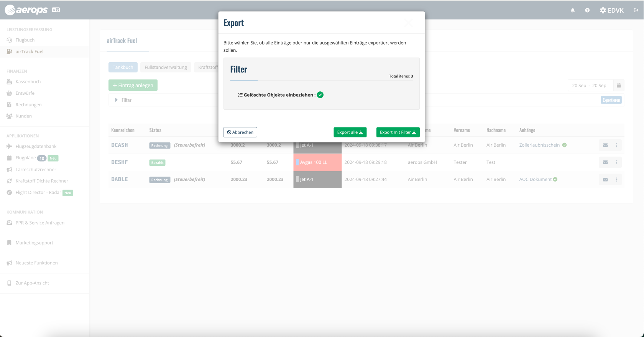Expand the Filter disclosure triangle
This screenshot has width=644, height=337.
[x=116, y=100]
